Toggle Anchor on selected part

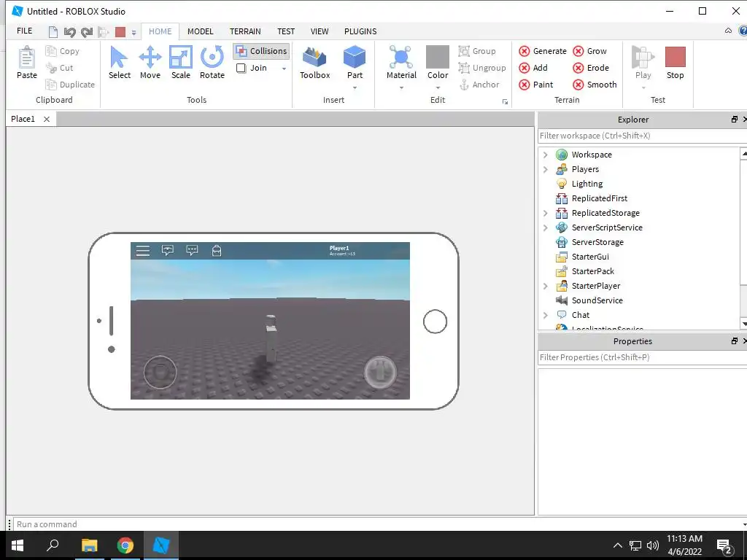479,85
